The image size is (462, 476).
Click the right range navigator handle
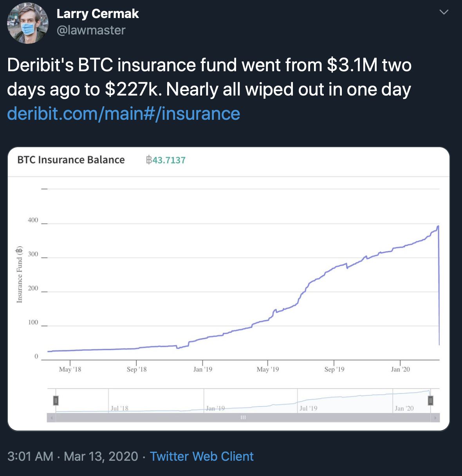(430, 400)
